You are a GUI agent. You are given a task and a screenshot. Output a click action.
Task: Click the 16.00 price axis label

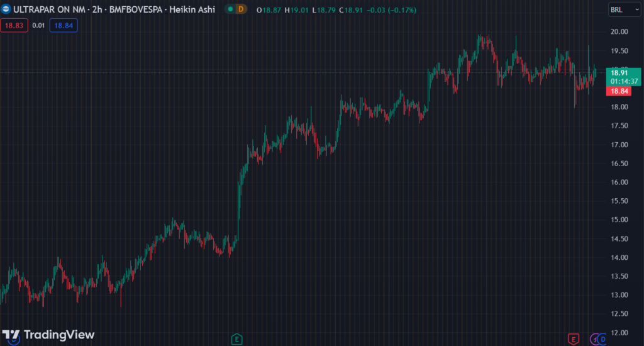click(619, 182)
